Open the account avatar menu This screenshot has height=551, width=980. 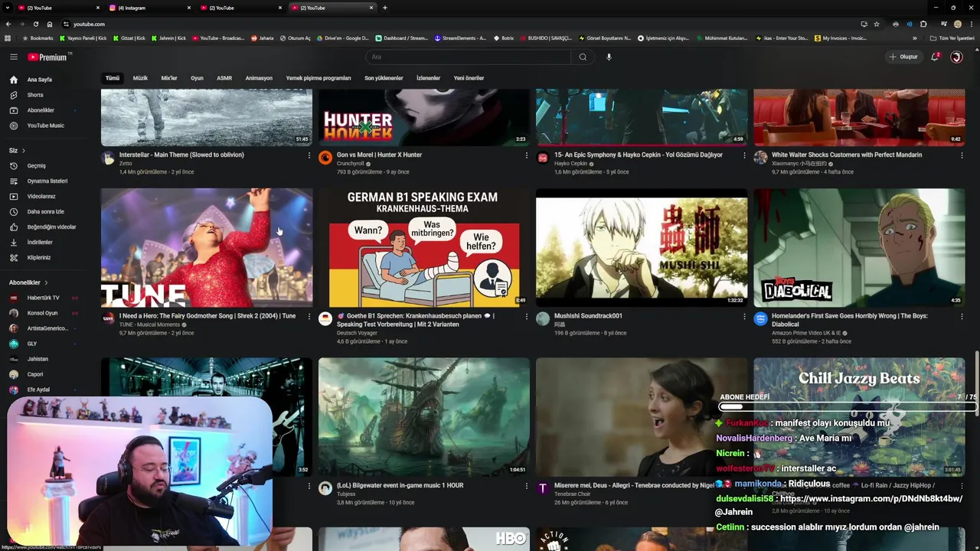pyautogui.click(x=956, y=57)
